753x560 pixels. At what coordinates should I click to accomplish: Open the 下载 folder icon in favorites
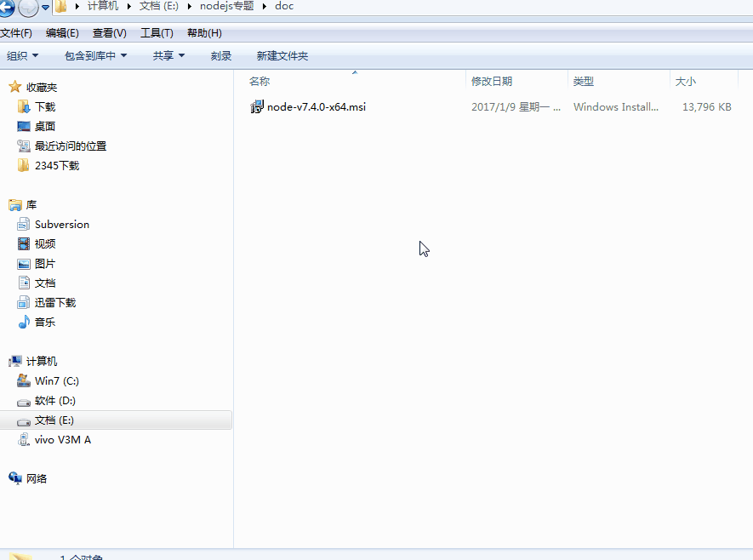coord(24,106)
